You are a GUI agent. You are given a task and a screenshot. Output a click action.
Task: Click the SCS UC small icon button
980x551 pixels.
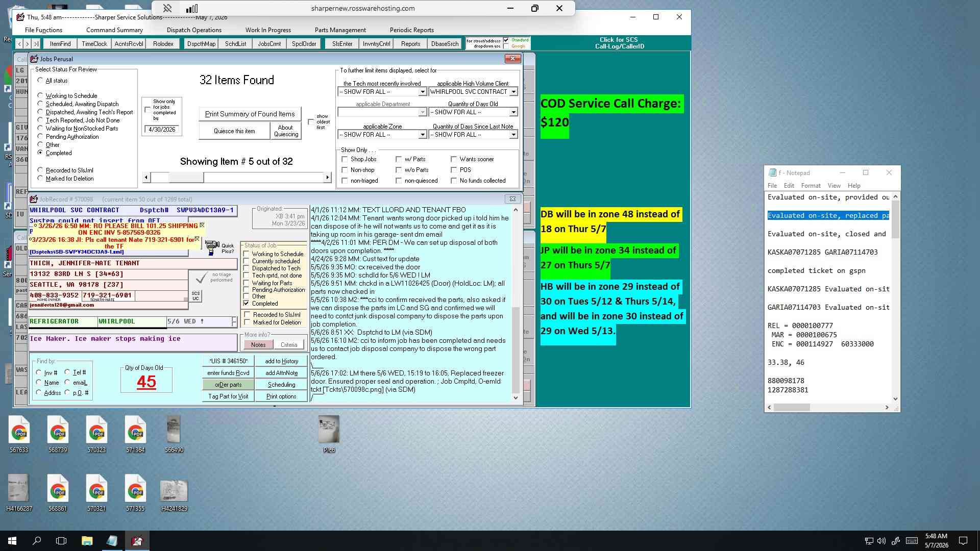click(x=195, y=296)
